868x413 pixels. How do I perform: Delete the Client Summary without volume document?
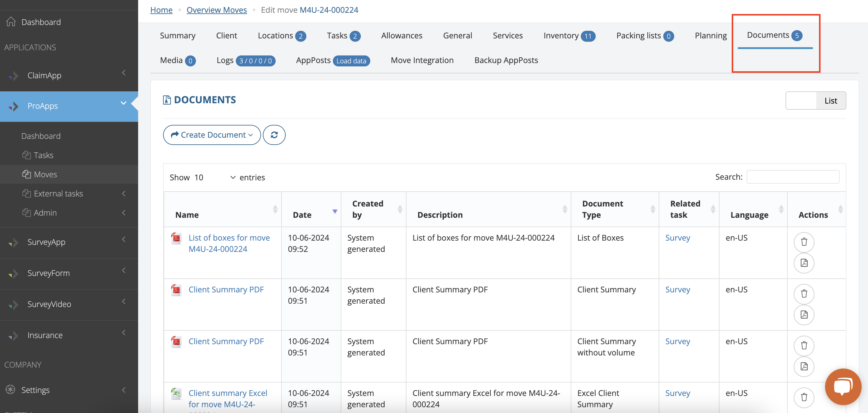click(804, 345)
